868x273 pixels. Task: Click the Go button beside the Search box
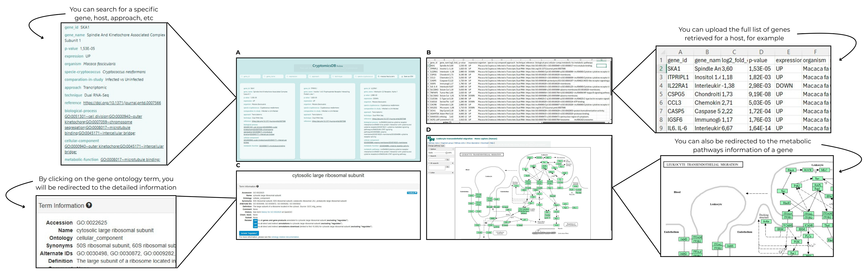[x=448, y=159]
